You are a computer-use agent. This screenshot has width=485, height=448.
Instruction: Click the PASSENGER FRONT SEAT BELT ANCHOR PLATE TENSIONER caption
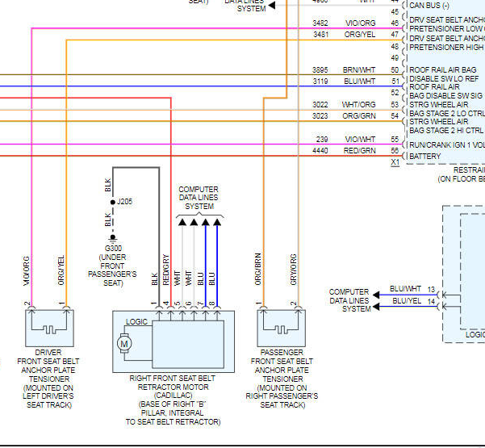click(x=282, y=379)
